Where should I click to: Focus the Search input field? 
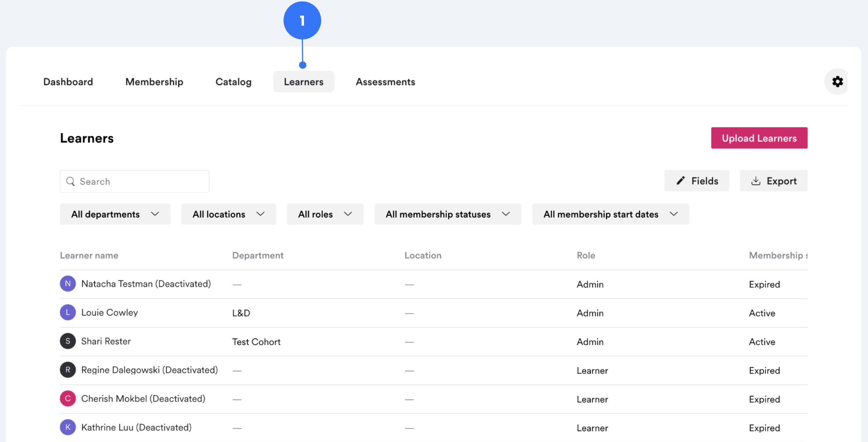click(x=135, y=182)
